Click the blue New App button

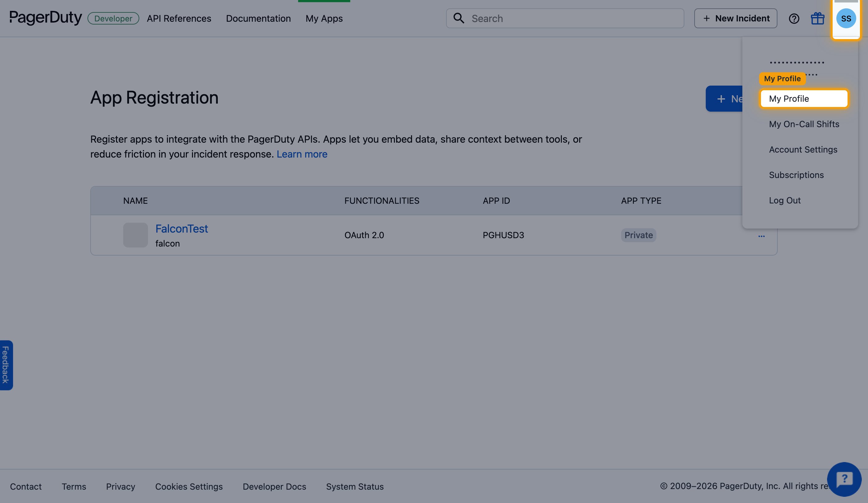724,99
